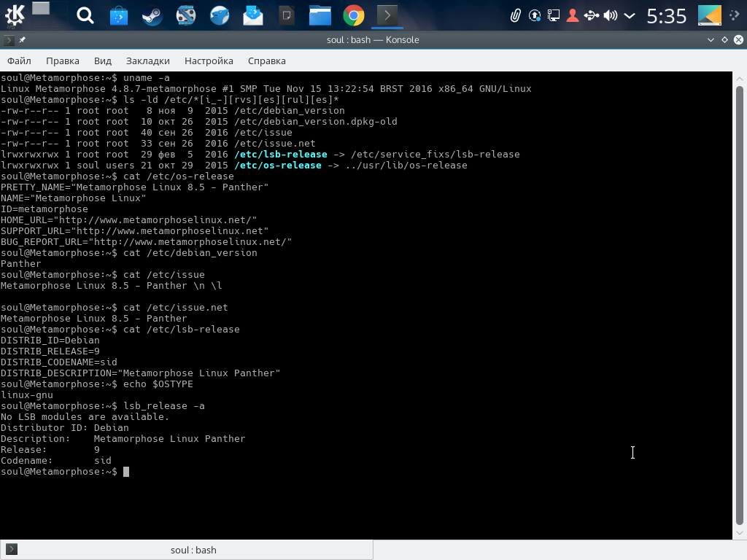Launch the Discover software store shopping bag
Screen dimensions: 747x560
(x=119, y=16)
